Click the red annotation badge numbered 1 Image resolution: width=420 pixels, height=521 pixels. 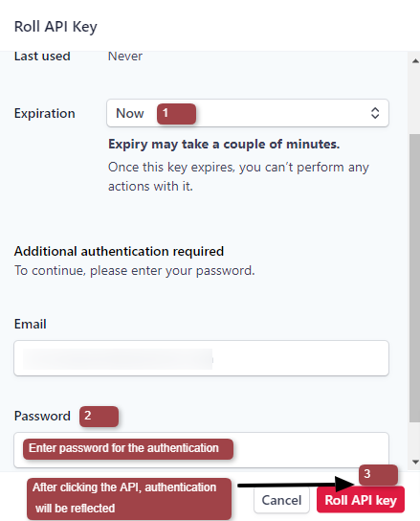click(176, 114)
